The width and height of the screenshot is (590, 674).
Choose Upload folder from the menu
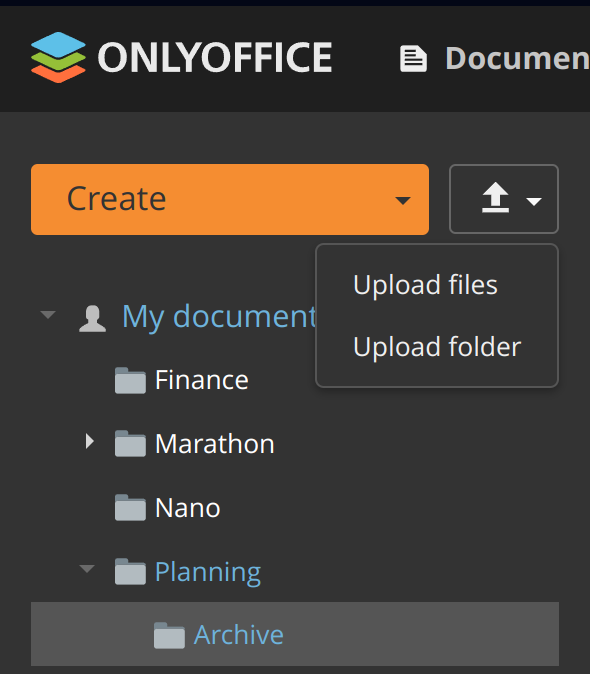coord(437,347)
